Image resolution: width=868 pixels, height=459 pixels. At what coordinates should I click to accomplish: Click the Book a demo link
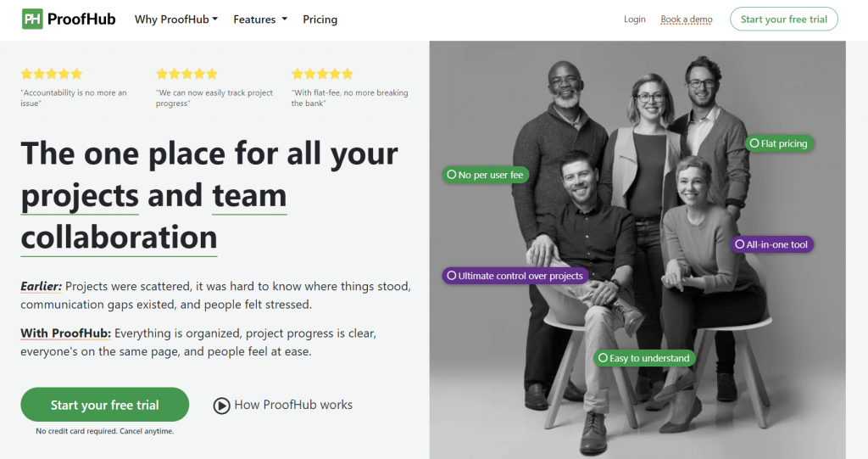click(687, 19)
